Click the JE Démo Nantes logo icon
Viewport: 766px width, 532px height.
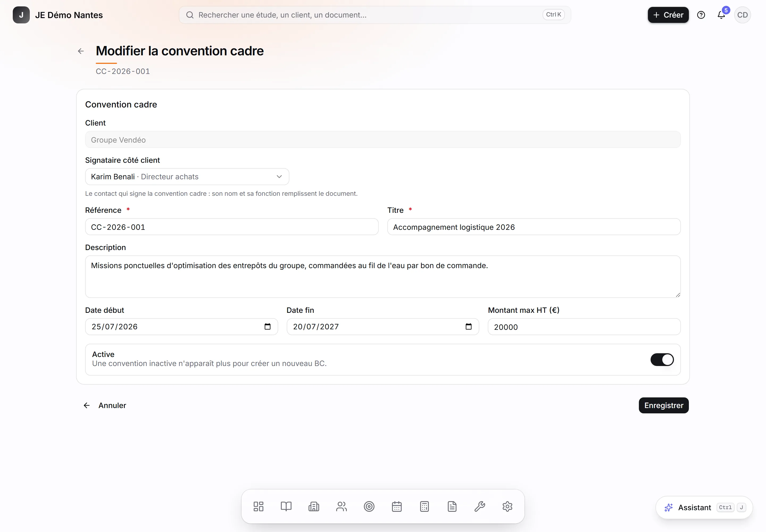tap(21, 15)
